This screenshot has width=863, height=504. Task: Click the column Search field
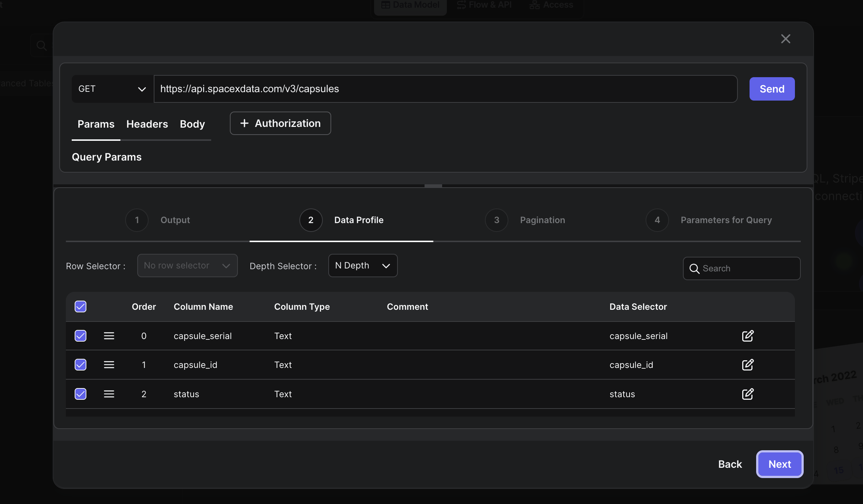(x=741, y=268)
